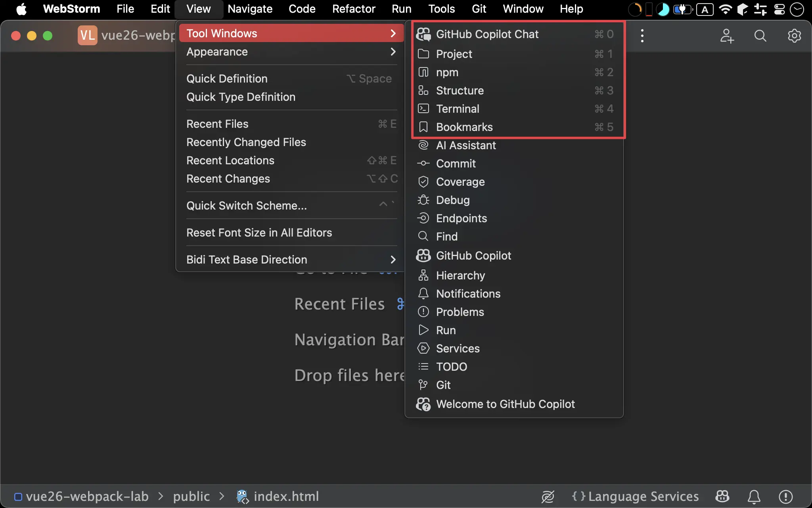
Task: Click the Run play icon
Action: (423, 330)
